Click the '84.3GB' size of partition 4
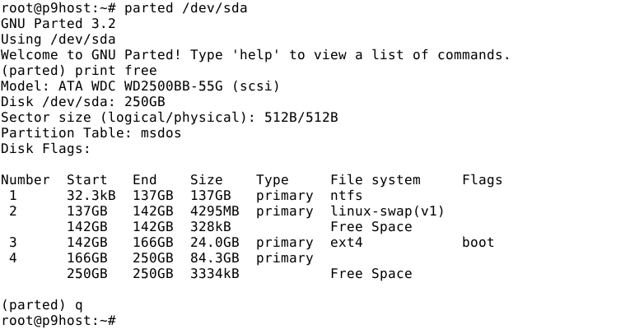The height and width of the screenshot is (329, 644). (x=214, y=258)
